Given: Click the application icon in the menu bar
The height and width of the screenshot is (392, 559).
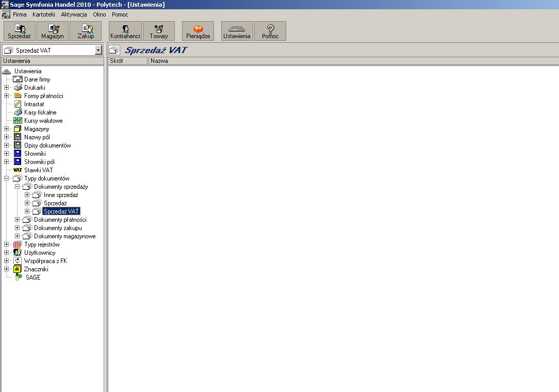Looking at the screenshot, I should pyautogui.click(x=6, y=14).
